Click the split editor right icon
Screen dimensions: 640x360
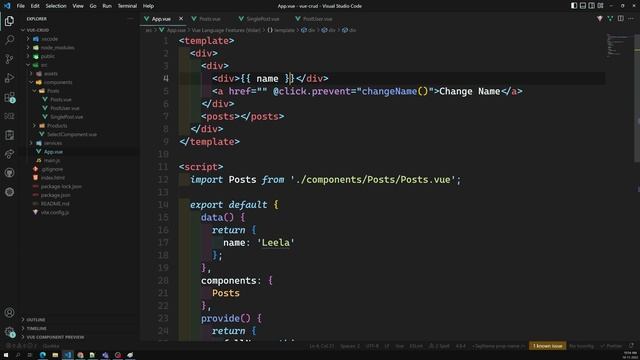[620, 19]
